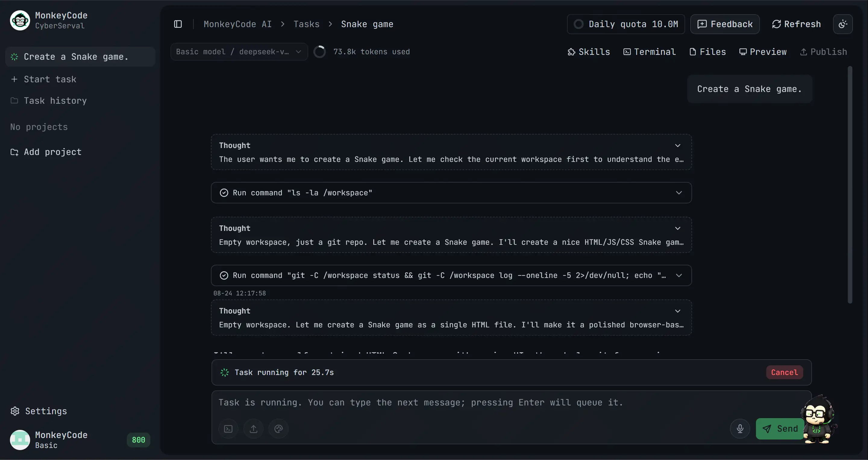This screenshot has height=460, width=868.
Task: Open the Basic model deepseek dropdown
Action: [239, 52]
